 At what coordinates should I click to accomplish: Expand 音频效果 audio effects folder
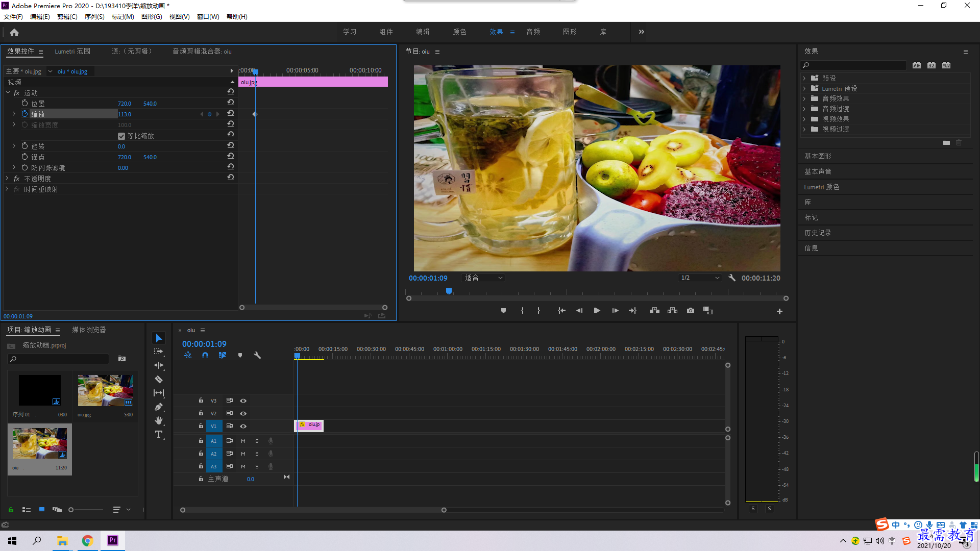click(804, 98)
